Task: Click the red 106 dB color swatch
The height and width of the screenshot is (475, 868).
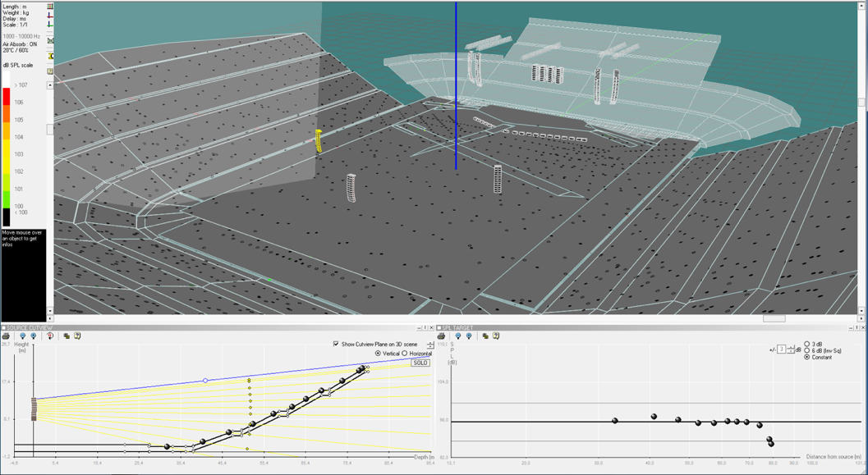Action: [x=6, y=96]
